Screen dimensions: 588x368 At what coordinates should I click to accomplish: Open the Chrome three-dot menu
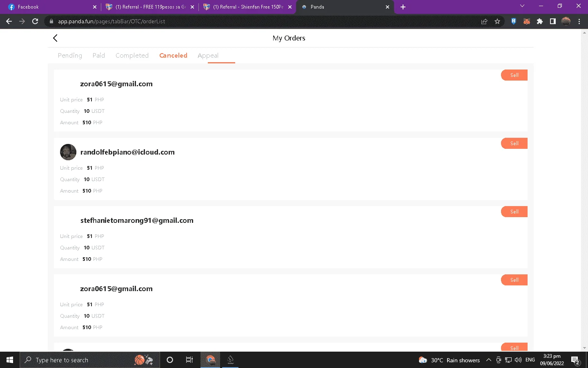(x=579, y=21)
